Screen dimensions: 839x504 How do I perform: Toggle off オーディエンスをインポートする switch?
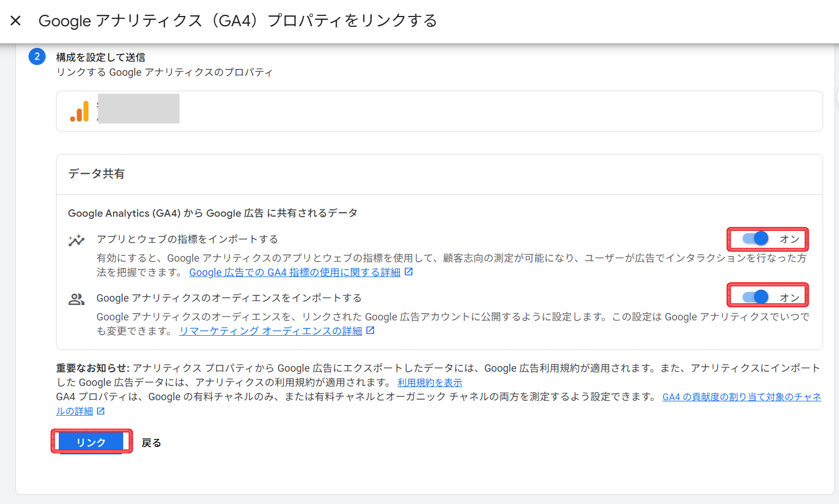pyautogui.click(x=756, y=296)
